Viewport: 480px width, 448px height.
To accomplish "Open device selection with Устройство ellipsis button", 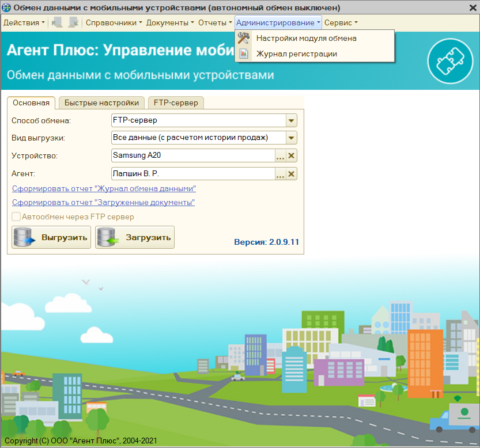I will (281, 155).
